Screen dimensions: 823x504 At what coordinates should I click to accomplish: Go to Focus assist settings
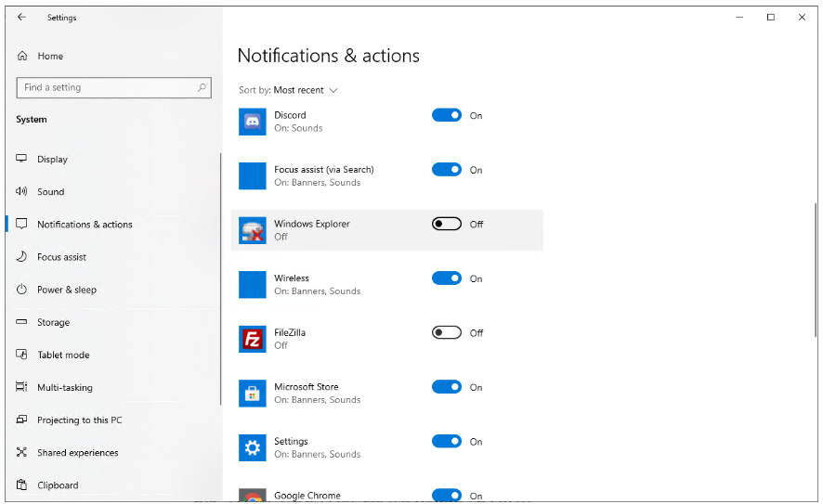tap(61, 257)
